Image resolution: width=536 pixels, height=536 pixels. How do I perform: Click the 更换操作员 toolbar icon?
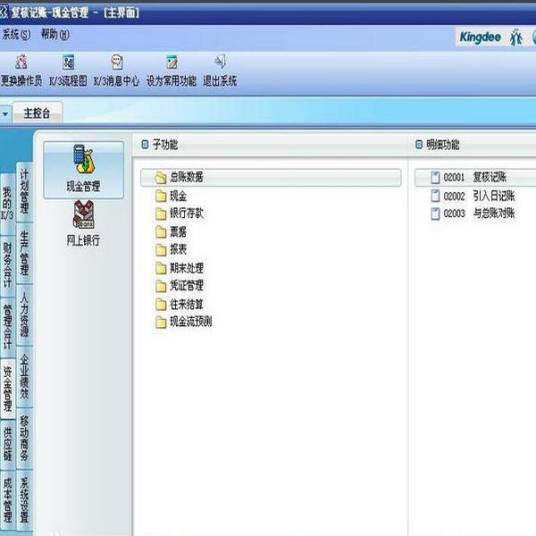(x=22, y=62)
